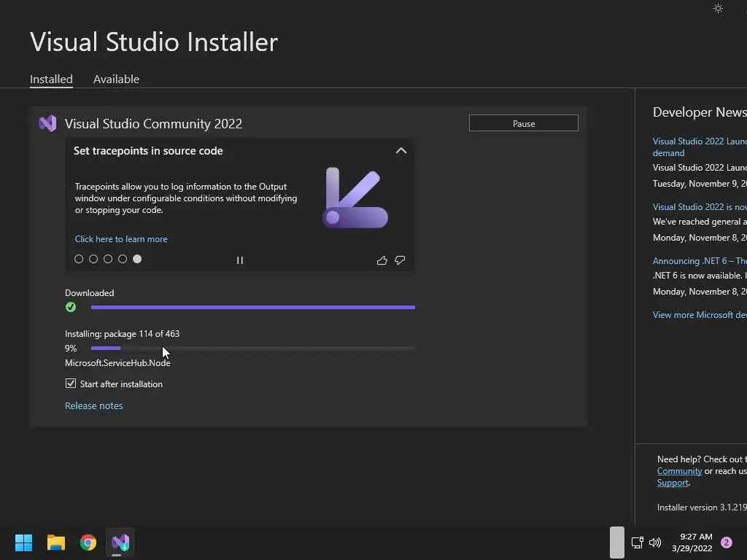Click the Downloaded status label
The image size is (747, 560).
[x=90, y=293]
